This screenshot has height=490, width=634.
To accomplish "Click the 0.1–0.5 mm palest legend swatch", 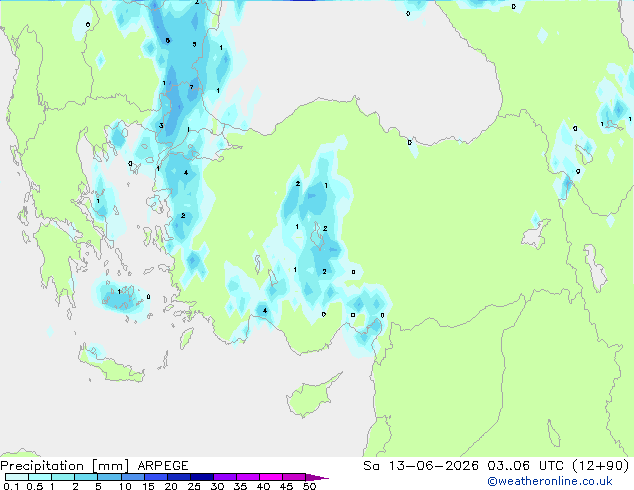I will point(17,477).
